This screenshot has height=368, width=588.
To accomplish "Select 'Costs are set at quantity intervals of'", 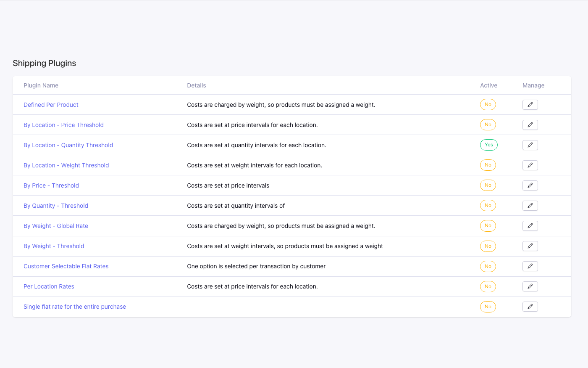I will tap(236, 206).
